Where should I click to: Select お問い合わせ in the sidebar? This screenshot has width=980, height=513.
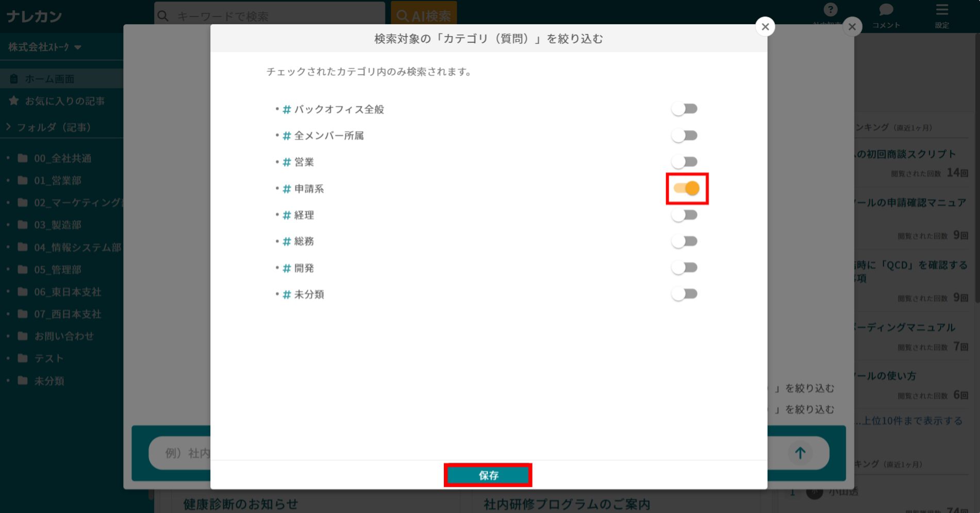click(x=64, y=336)
